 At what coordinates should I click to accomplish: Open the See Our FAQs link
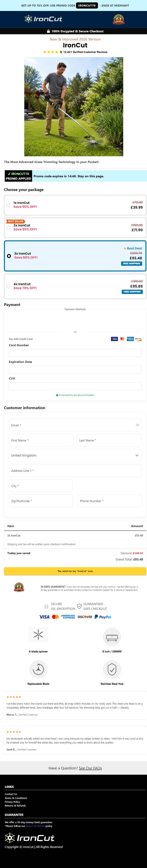point(90,768)
